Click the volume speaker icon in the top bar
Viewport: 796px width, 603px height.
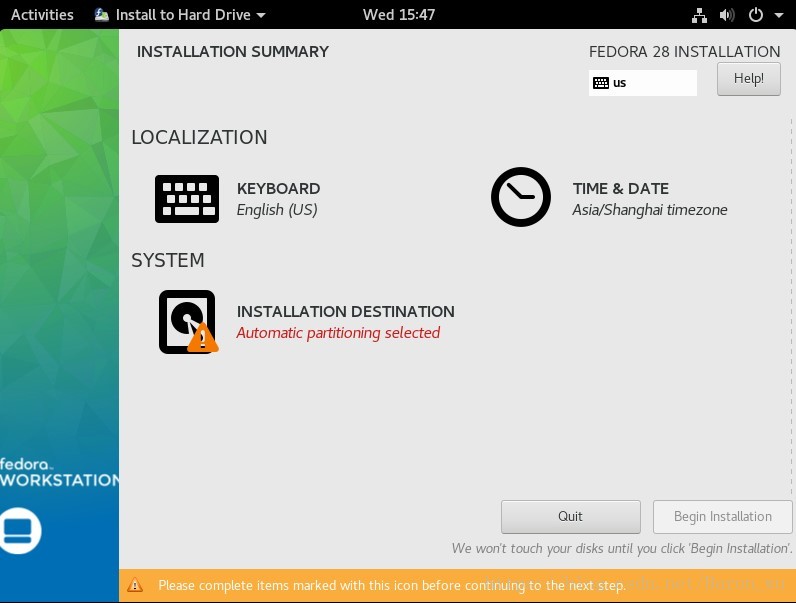(726, 15)
